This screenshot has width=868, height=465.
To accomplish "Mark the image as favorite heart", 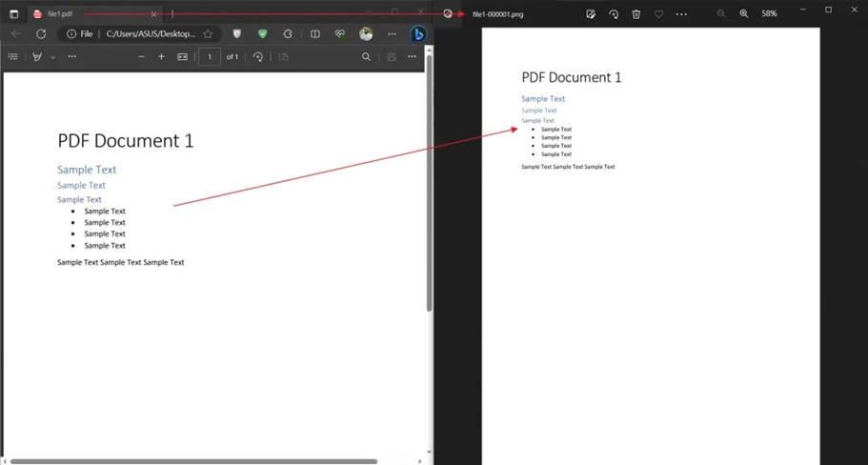I will (x=658, y=14).
